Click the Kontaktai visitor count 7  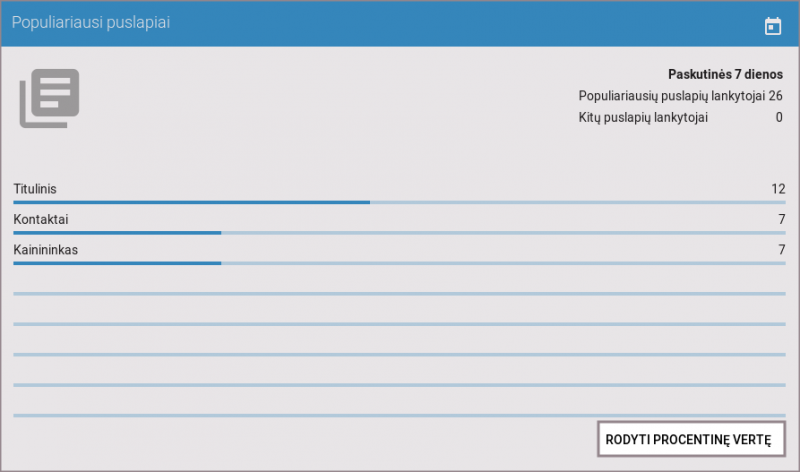(782, 219)
